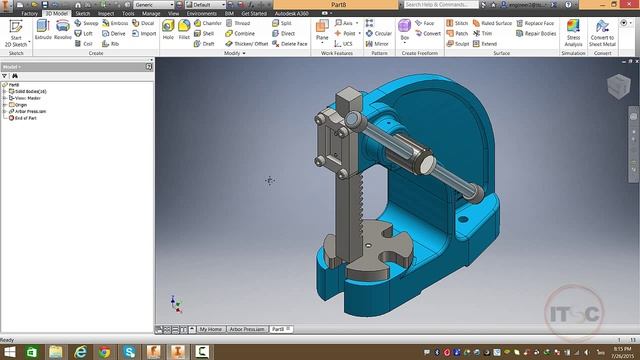Open the Environments ribbon tab
The width and height of the screenshot is (640, 360).
click(x=202, y=13)
